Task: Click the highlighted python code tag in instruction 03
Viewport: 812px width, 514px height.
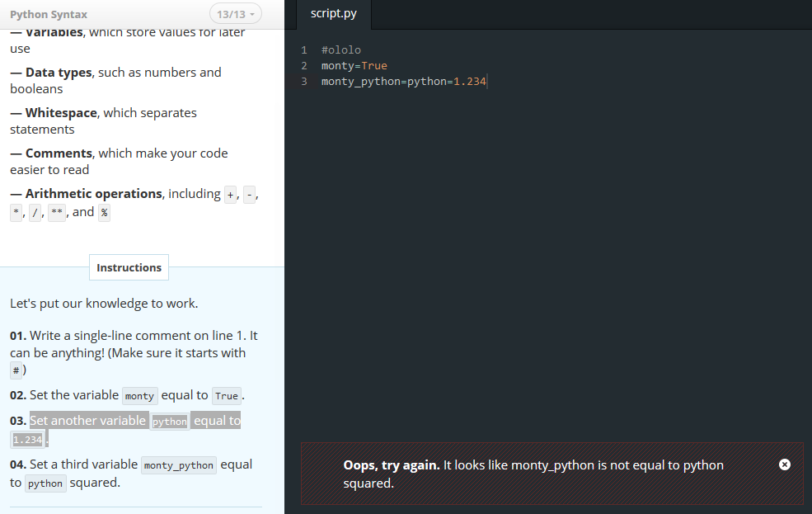Action: (170, 422)
